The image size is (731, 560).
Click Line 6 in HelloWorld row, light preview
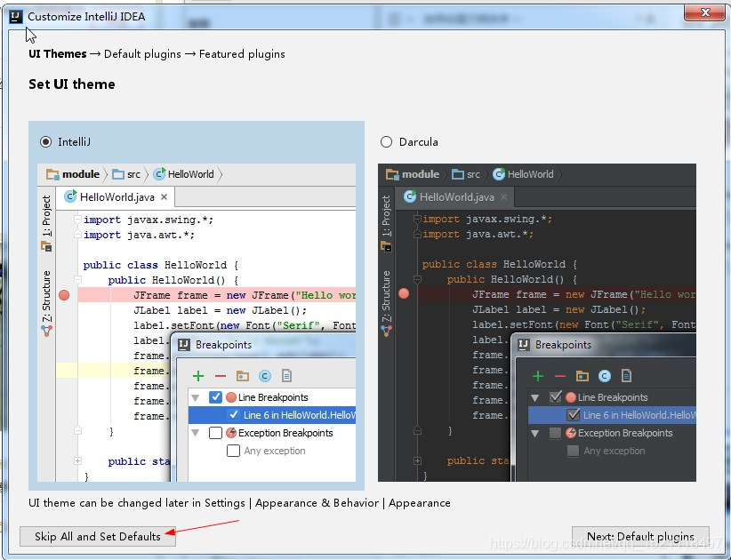pos(272,415)
